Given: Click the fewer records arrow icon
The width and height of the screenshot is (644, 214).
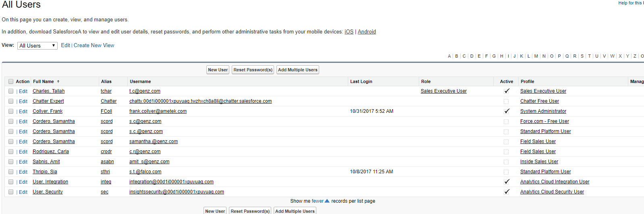Looking at the screenshot, I should click(x=327, y=201).
